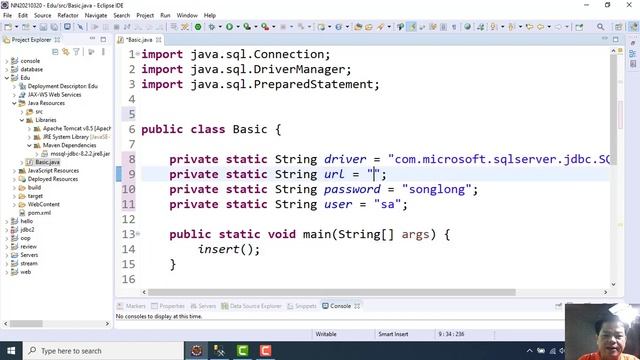Click the toolbar Search magnifier icon

pos(600,27)
